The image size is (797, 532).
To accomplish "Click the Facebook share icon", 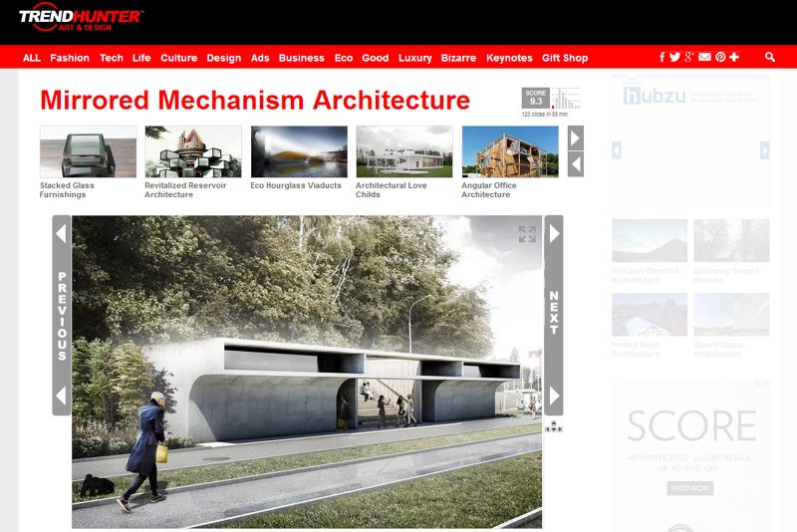I will (x=663, y=58).
